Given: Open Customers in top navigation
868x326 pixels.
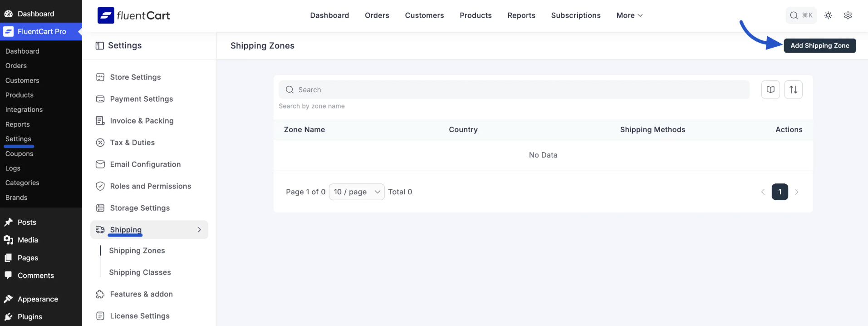Looking at the screenshot, I should [x=424, y=15].
